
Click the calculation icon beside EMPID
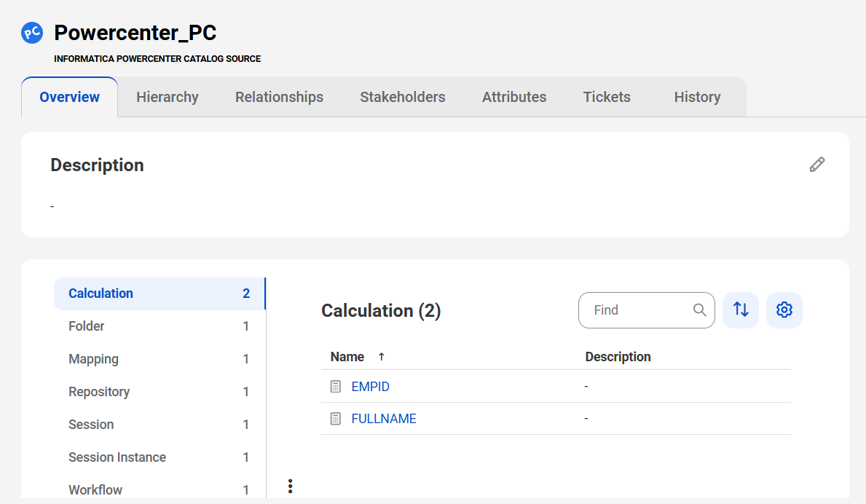click(x=335, y=387)
